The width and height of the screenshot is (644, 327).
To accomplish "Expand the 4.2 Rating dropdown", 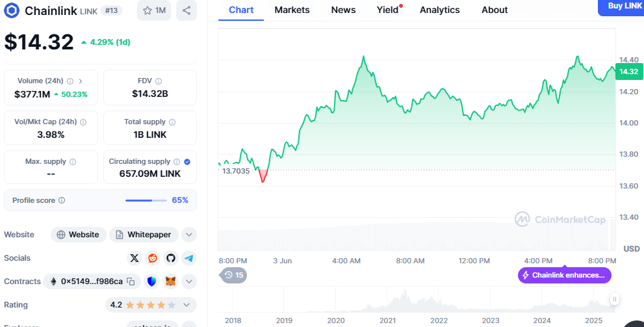I will coord(151,305).
